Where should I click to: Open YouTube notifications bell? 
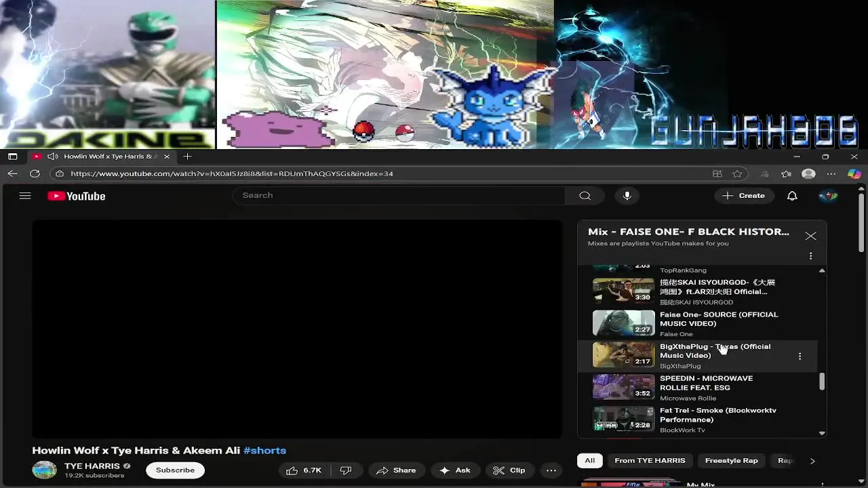[792, 196]
